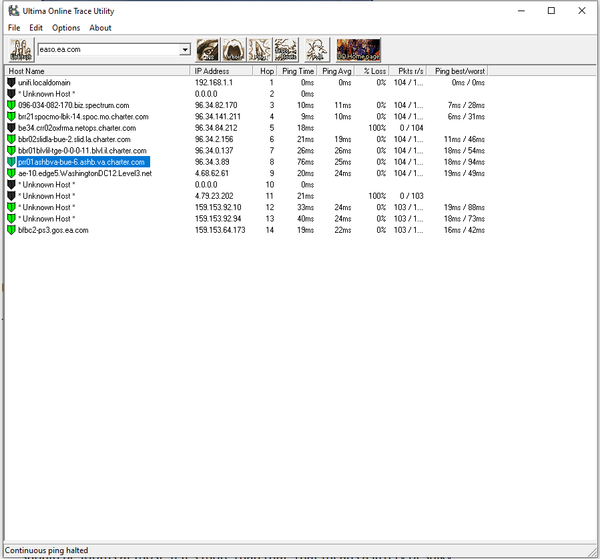The image size is (600, 559).
Task: Click green shield beside 096-034-082-170.biz.spectrum.com
Action: tap(11, 105)
